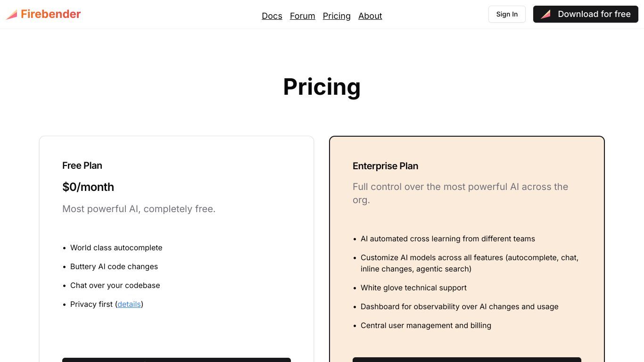Click the World class autocomplete item
Viewport: 644px width, 362px height.
tap(116, 247)
